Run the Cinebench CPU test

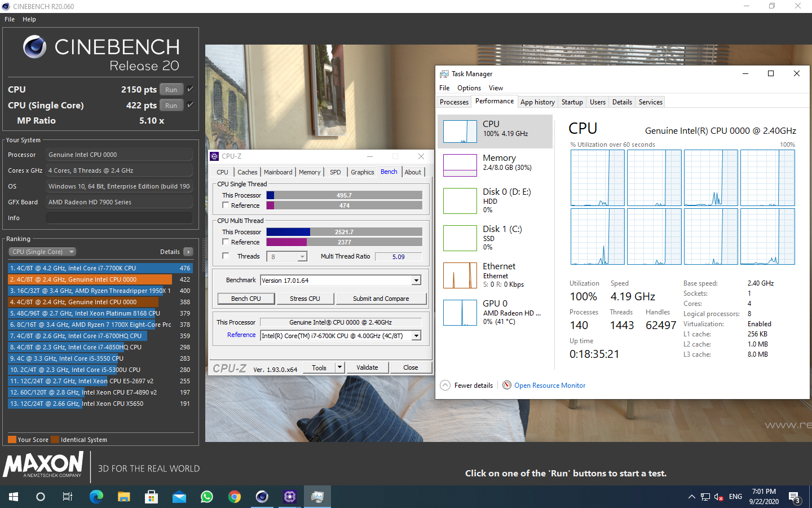click(171, 90)
